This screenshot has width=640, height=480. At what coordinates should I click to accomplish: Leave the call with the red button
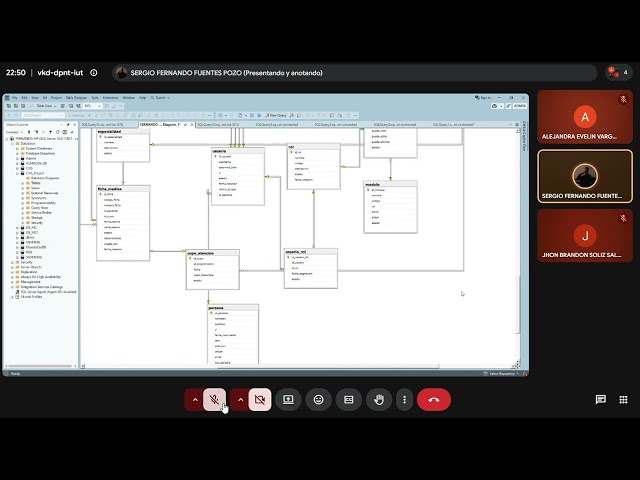(x=434, y=400)
